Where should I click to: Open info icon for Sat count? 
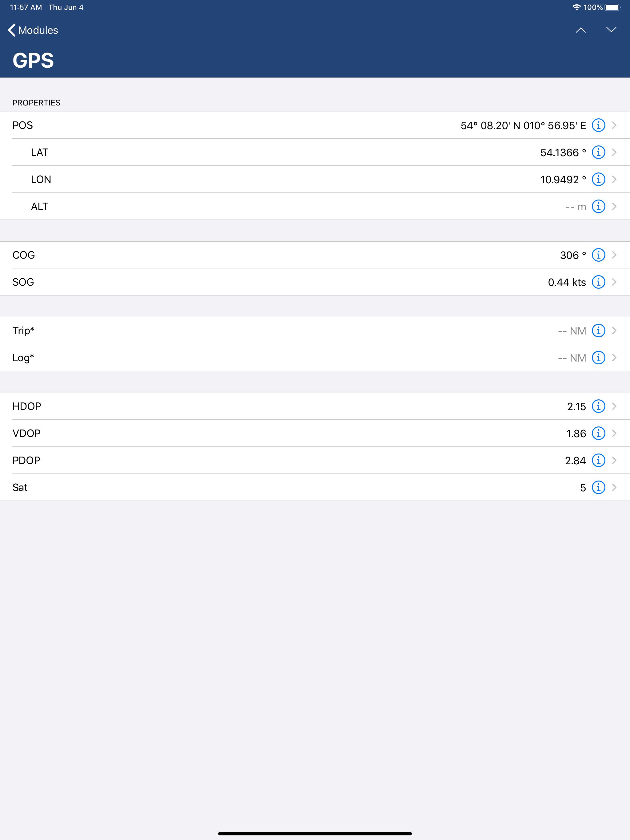[x=598, y=487]
